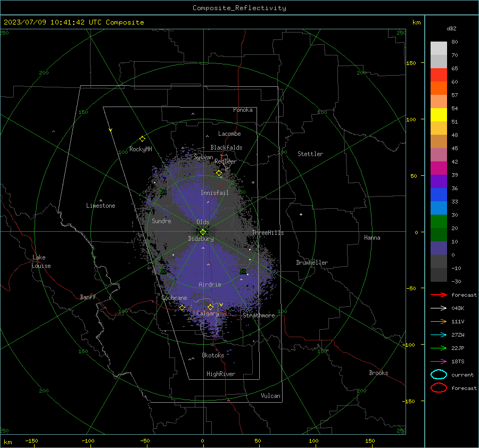
Task: Pick the cyan 27ZW arrow legend entry
Action: (x=439, y=335)
